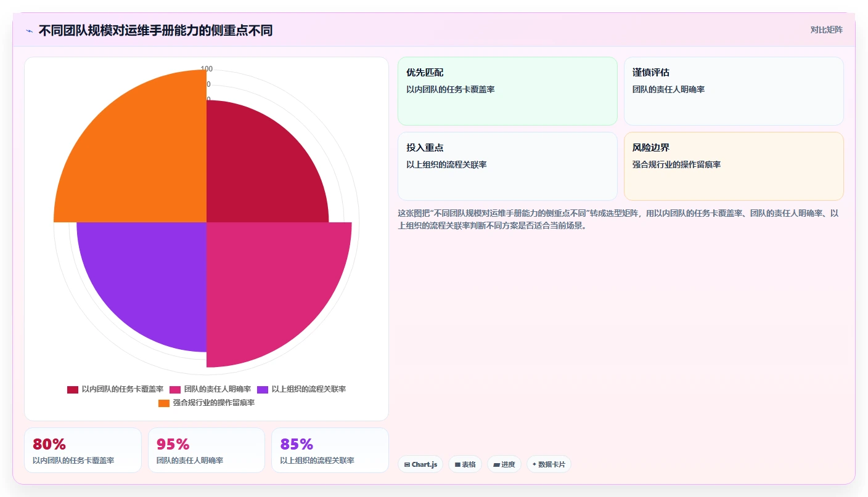The width and height of the screenshot is (868, 497).
Task: Select the 优先匹配 card
Action: click(x=507, y=91)
